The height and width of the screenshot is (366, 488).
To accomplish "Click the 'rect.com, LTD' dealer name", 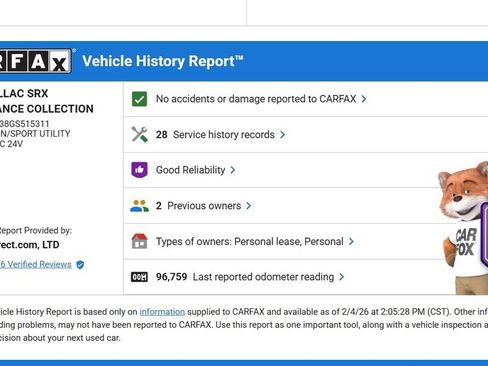I will point(30,245).
